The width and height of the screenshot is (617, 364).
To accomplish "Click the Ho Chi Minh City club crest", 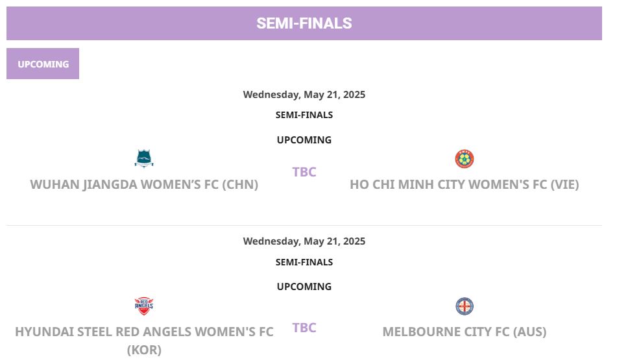I will click(x=465, y=159).
